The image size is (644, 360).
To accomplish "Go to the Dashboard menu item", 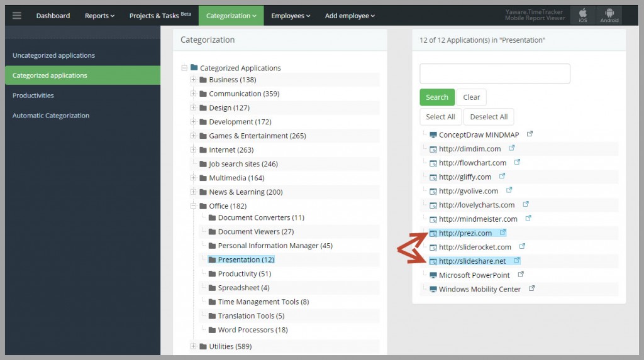I will 53,16.
